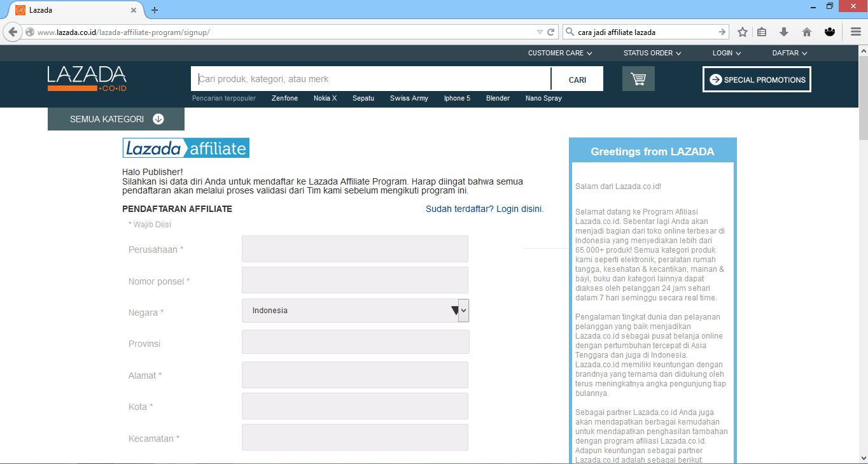Click the 'Halo Publisher!' text

point(153,172)
